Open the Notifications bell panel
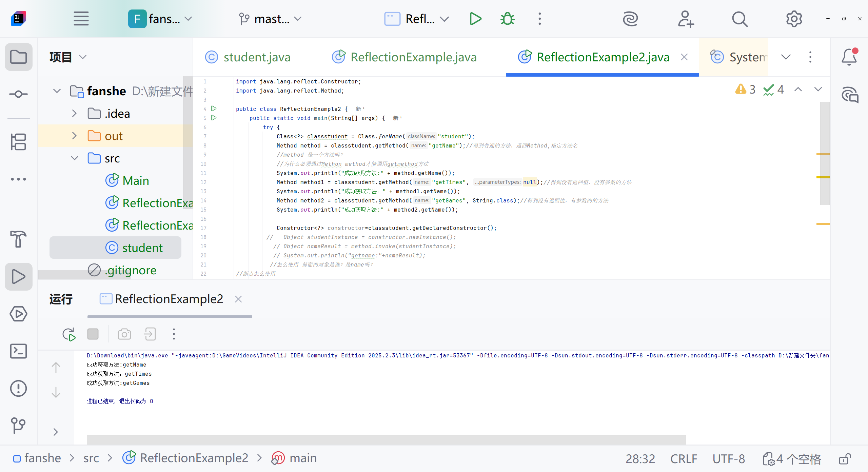The image size is (868, 472). coord(849,57)
